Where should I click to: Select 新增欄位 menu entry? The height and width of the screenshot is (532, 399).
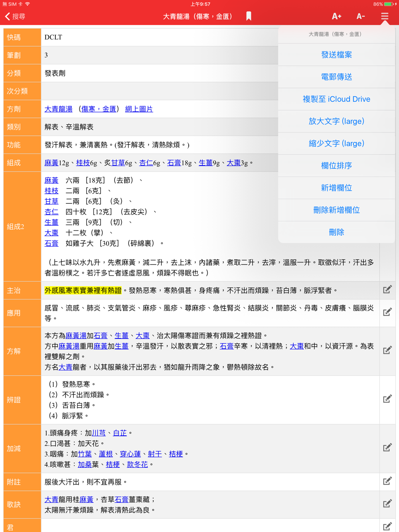coord(336,188)
